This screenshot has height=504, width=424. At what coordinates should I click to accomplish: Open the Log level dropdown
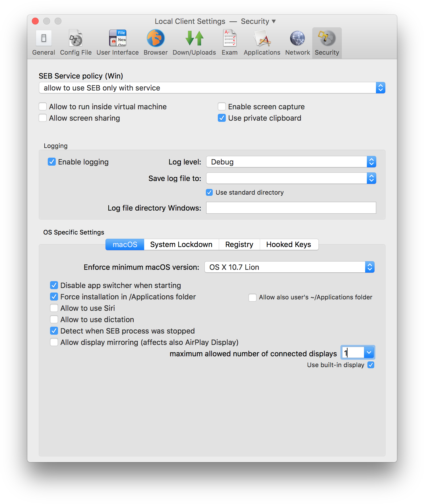coord(291,162)
